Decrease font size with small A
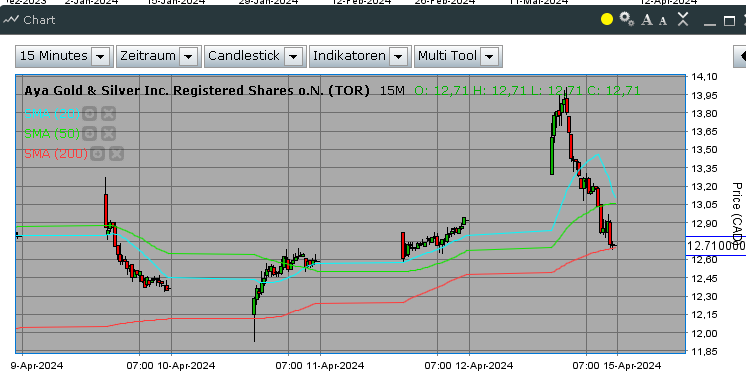The width and height of the screenshot is (746, 374). pyautogui.click(x=663, y=21)
